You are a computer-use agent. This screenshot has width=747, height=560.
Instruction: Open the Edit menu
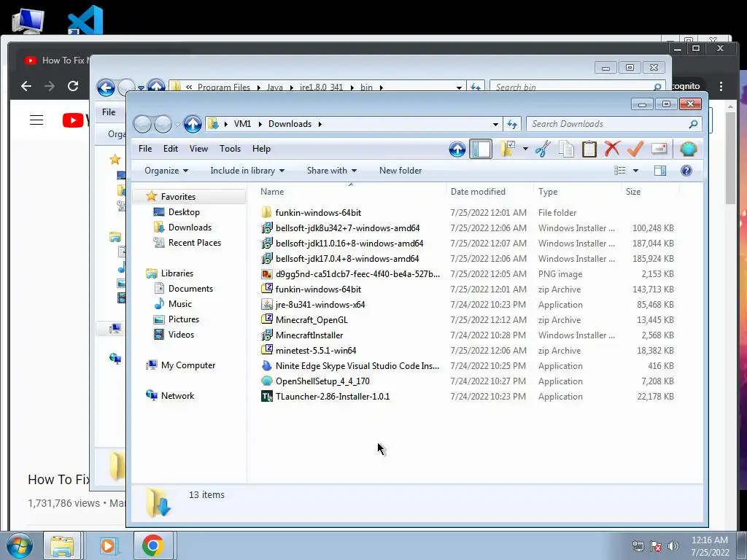click(x=171, y=149)
